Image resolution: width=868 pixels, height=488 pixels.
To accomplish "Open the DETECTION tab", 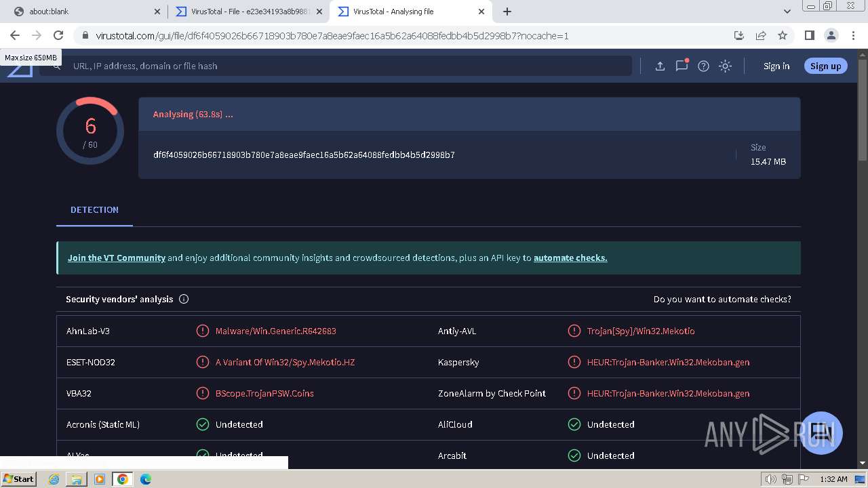I will click(x=94, y=210).
